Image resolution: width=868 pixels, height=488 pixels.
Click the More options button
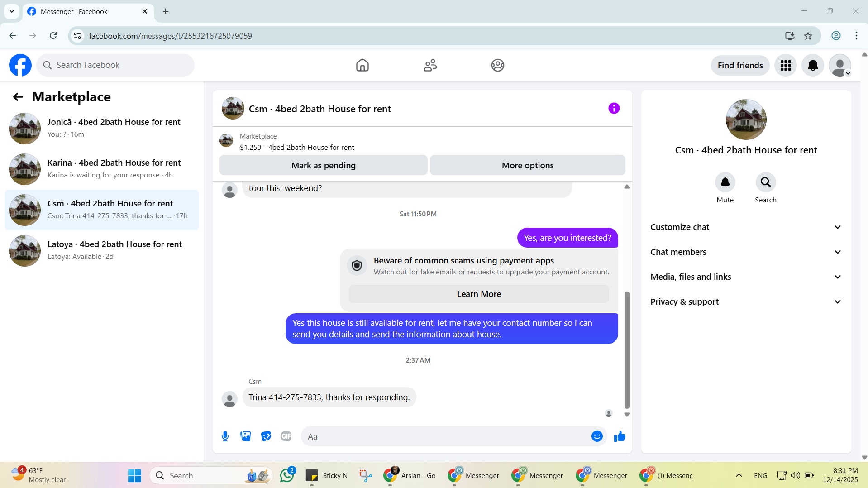point(527,165)
